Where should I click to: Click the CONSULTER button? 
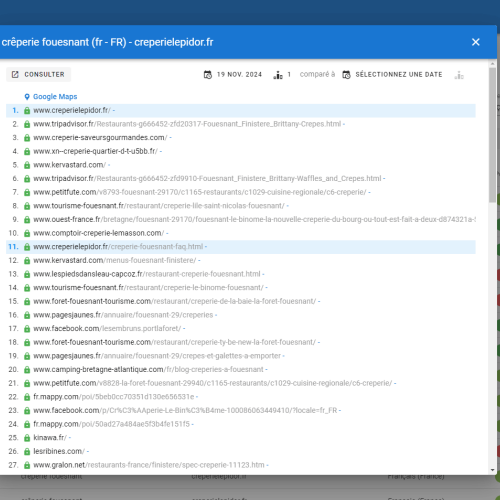coord(38,74)
